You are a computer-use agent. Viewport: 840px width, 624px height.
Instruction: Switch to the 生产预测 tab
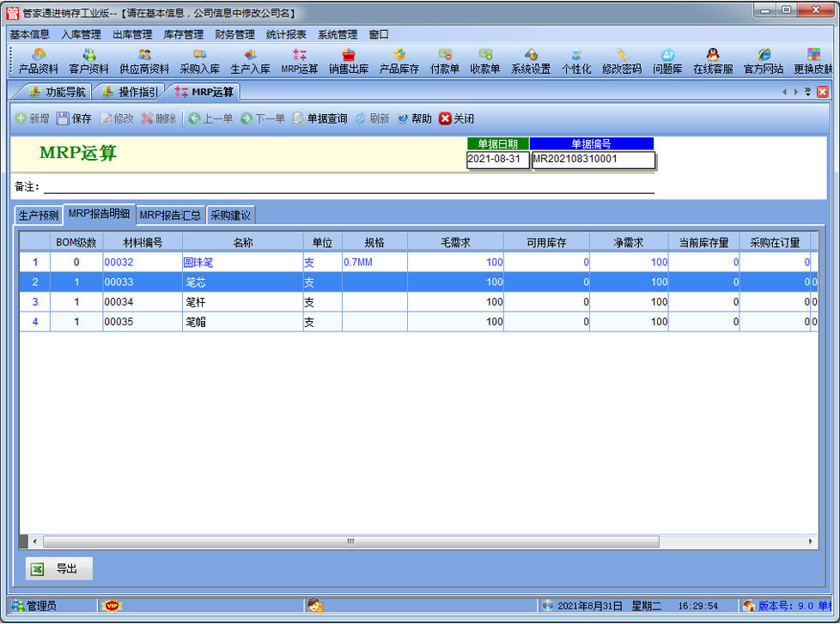[x=39, y=215]
